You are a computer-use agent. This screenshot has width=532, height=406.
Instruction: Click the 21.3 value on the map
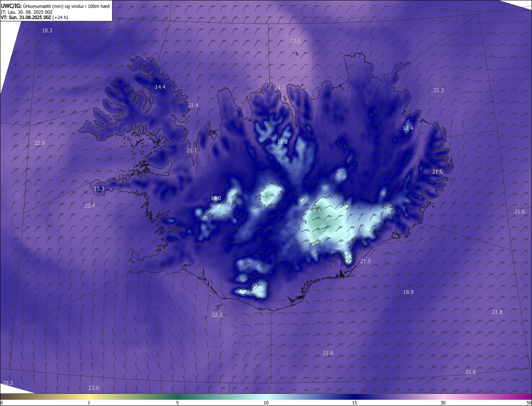(x=438, y=90)
